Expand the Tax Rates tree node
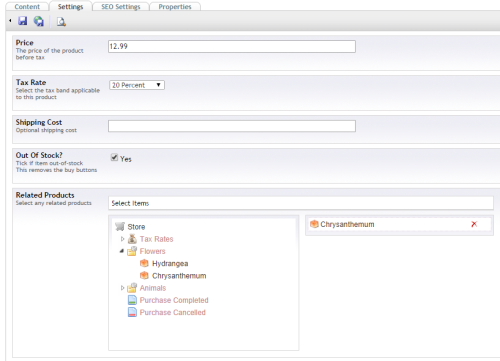 tap(122, 239)
